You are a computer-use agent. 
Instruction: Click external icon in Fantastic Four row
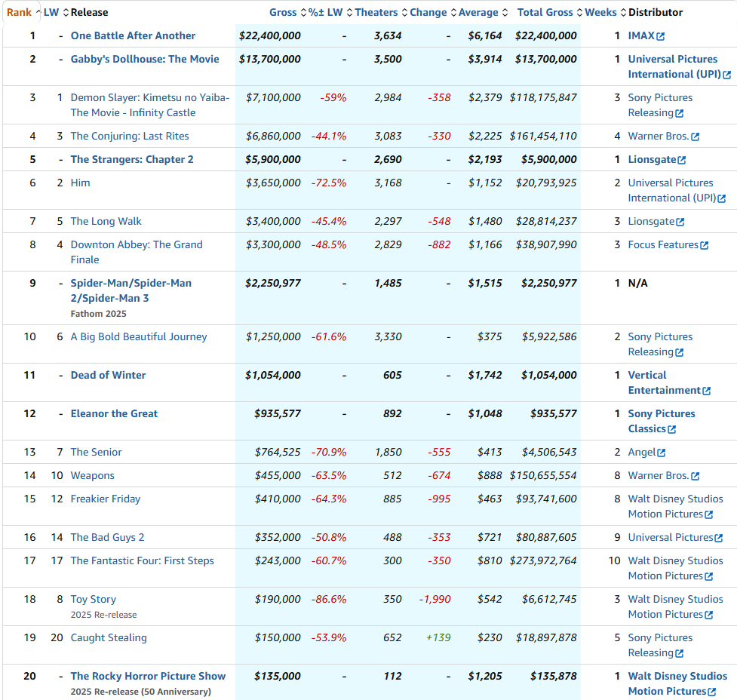709,577
